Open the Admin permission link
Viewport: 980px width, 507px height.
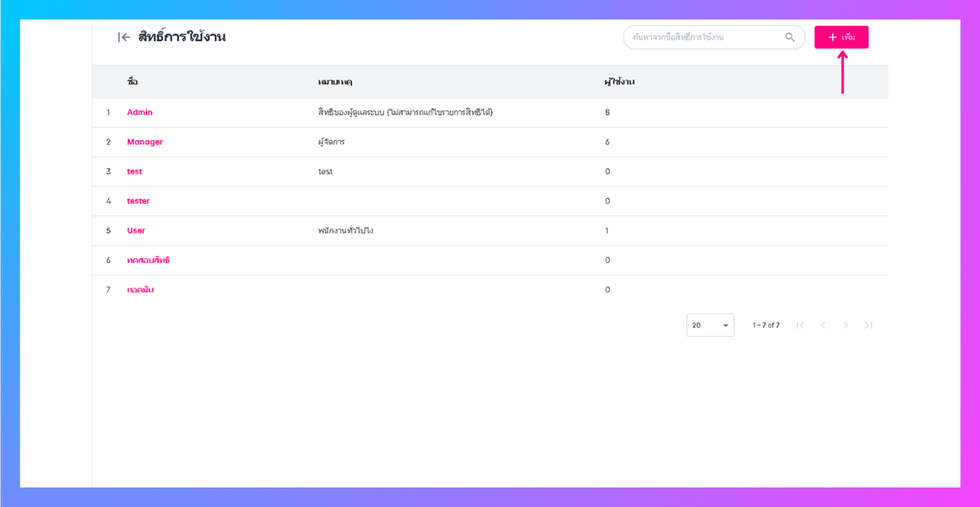point(140,113)
